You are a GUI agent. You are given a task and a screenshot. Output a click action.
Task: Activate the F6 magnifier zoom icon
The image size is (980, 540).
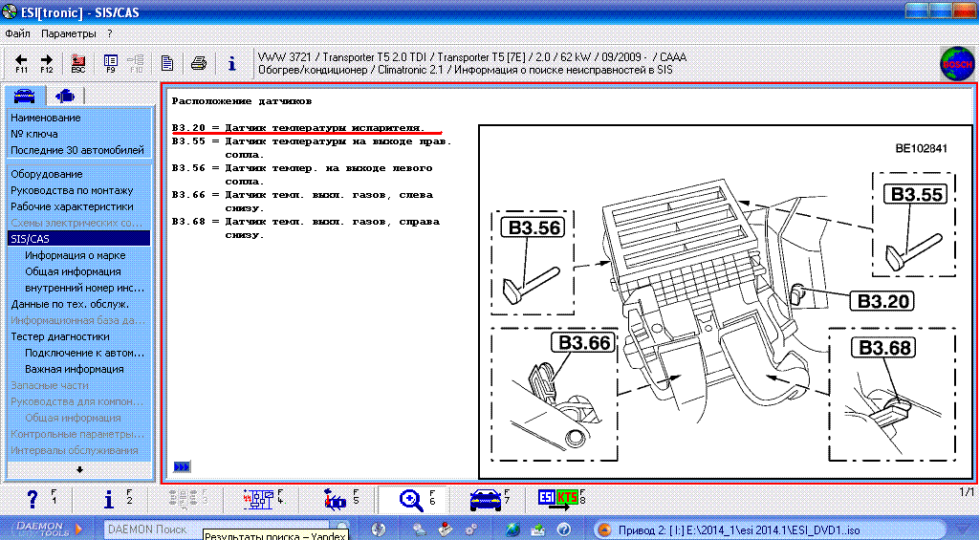(x=410, y=500)
